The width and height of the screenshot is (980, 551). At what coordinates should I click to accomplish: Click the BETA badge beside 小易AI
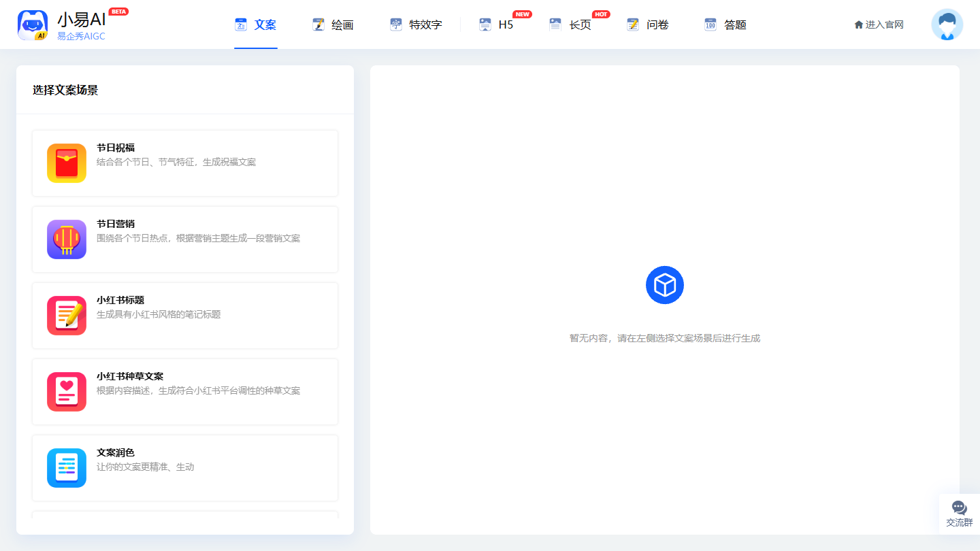[x=118, y=12]
